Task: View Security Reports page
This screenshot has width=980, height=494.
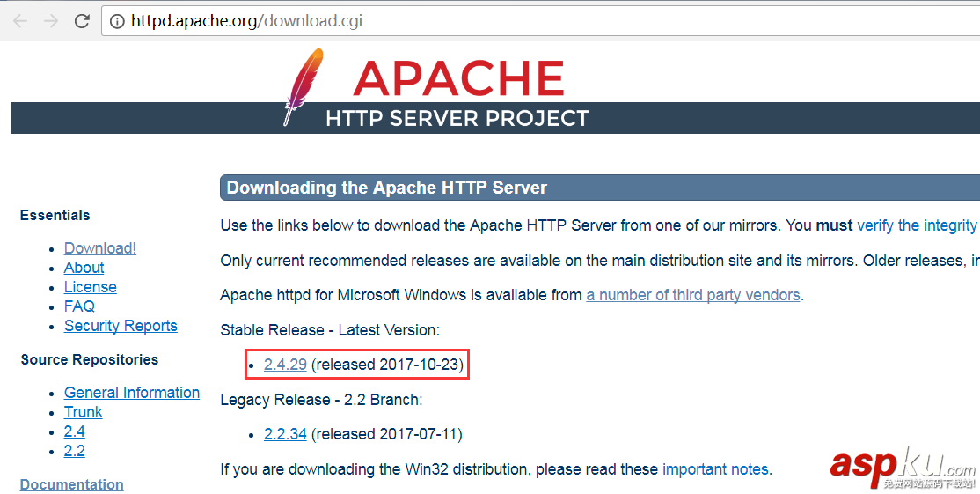Action: (x=121, y=326)
